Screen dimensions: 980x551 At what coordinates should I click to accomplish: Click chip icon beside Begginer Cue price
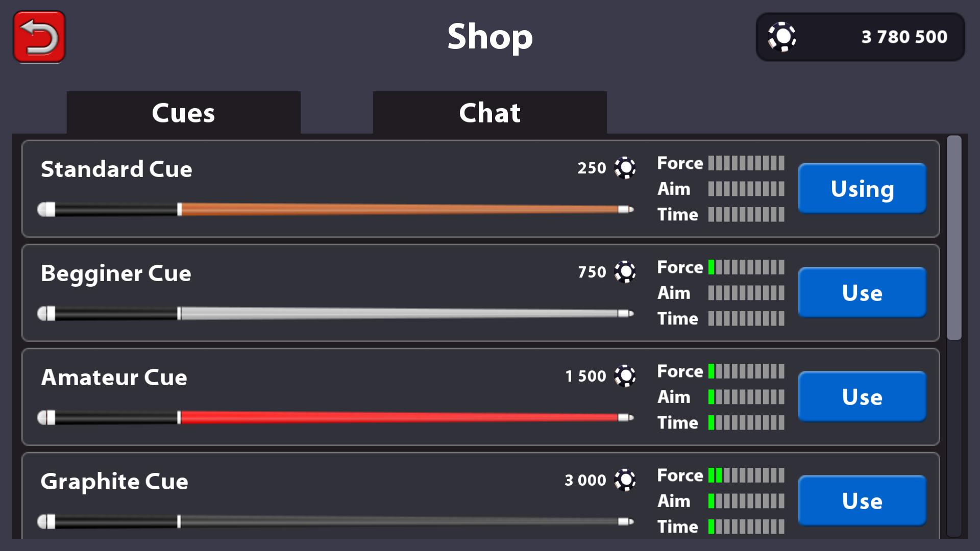(625, 272)
